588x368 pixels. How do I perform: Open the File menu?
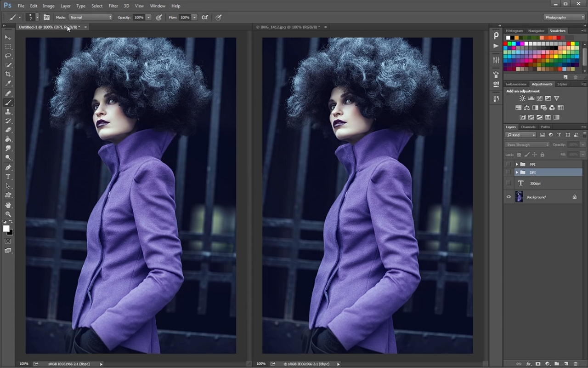coord(21,6)
